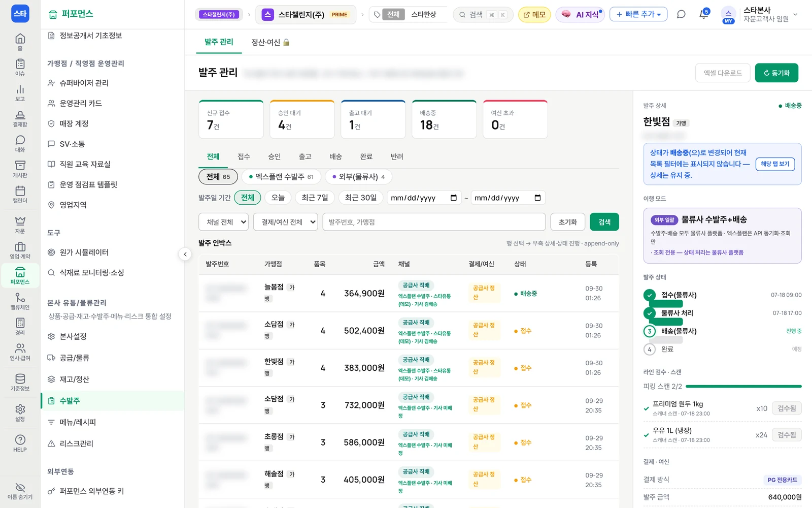Open the HELP question mark icon
Screen dimensions: 812x508
[20, 443]
